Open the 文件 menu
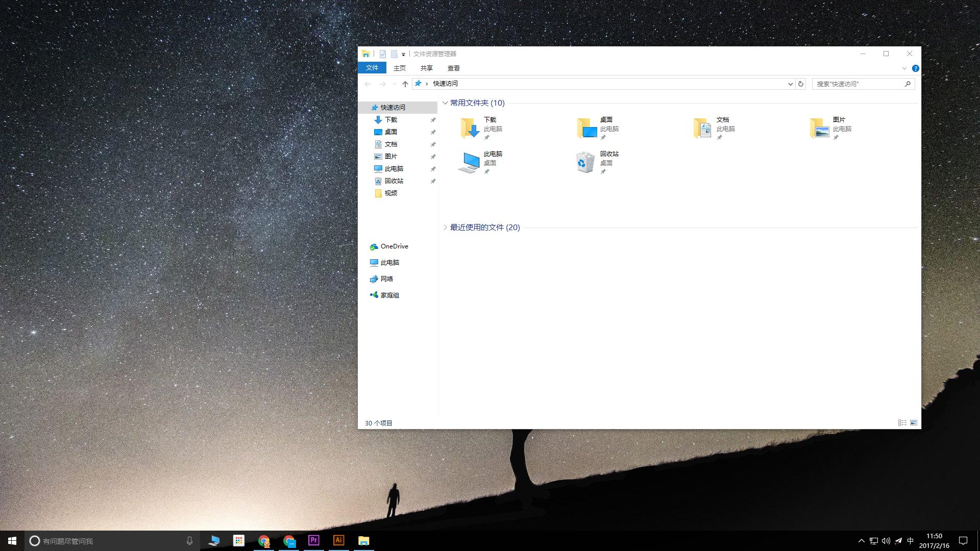The width and height of the screenshot is (980, 551). click(372, 68)
